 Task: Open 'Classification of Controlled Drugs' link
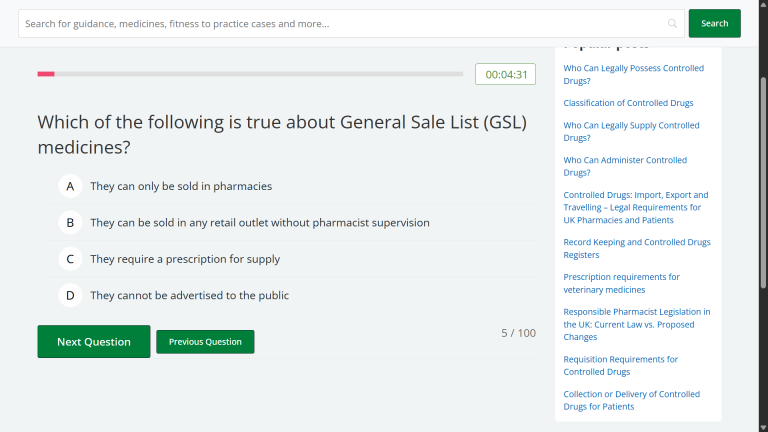coord(628,103)
